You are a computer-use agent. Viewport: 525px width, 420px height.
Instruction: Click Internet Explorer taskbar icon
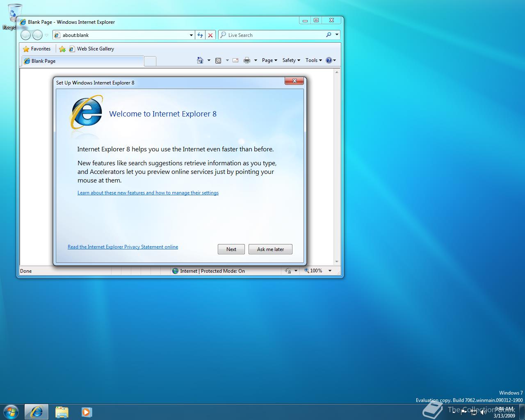coord(37,412)
